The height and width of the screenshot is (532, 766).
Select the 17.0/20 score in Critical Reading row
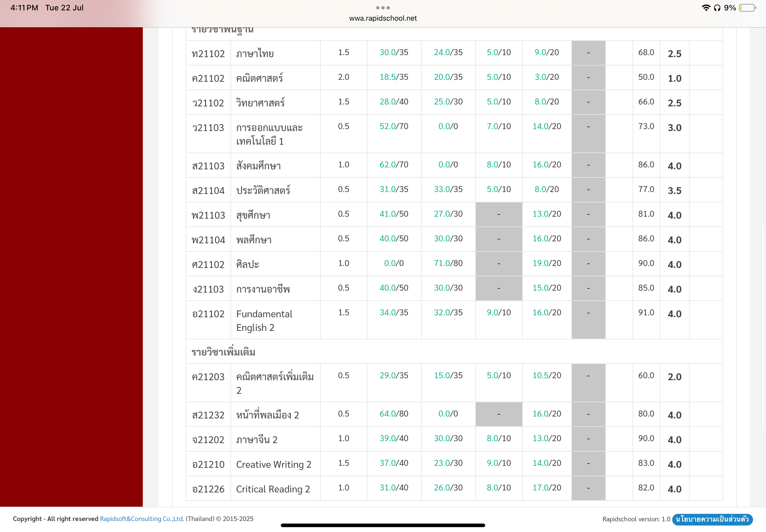point(547,488)
